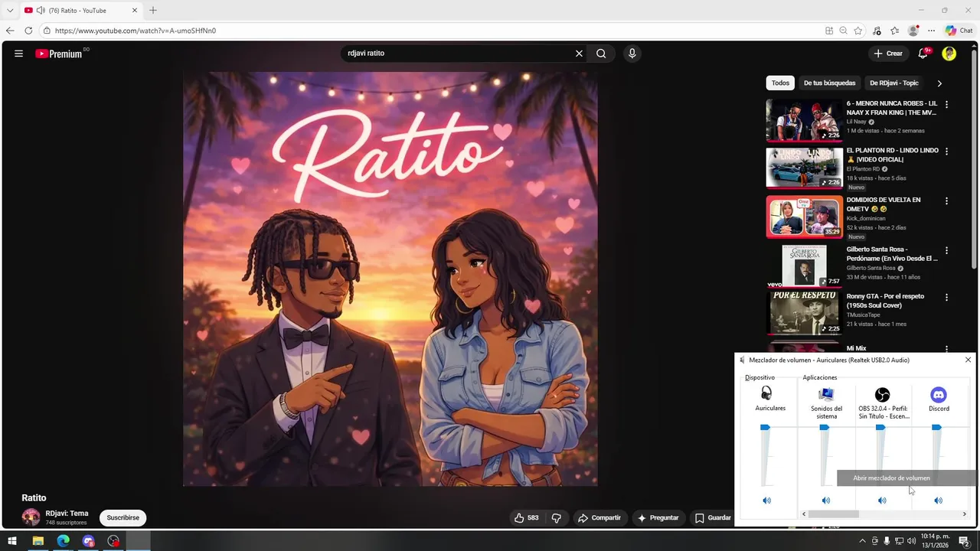This screenshot has height=551, width=980.
Task: Open the browser tab search dropdown arrow
Action: 10,10
